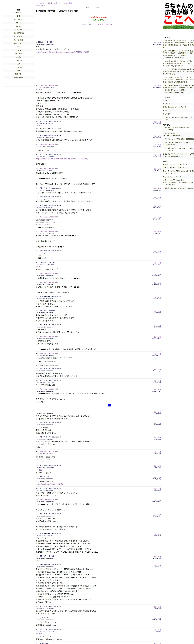Open the 前橋市 42歳女性市長 ★22 news item

tap(179, 89)
